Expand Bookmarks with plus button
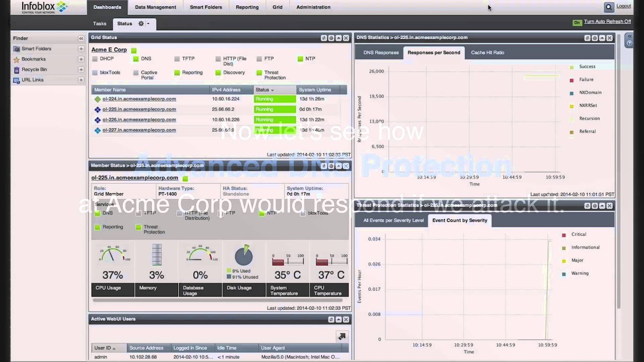This screenshot has height=362, width=644. 80,59
